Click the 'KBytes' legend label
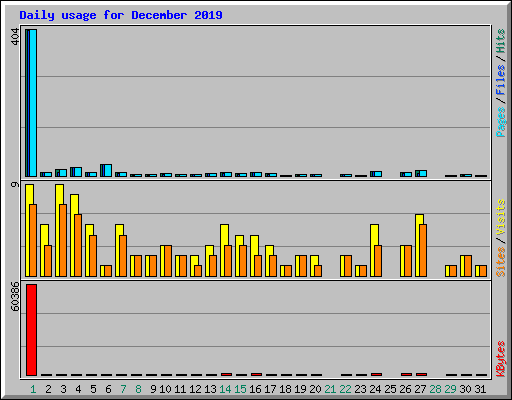 tap(500, 359)
